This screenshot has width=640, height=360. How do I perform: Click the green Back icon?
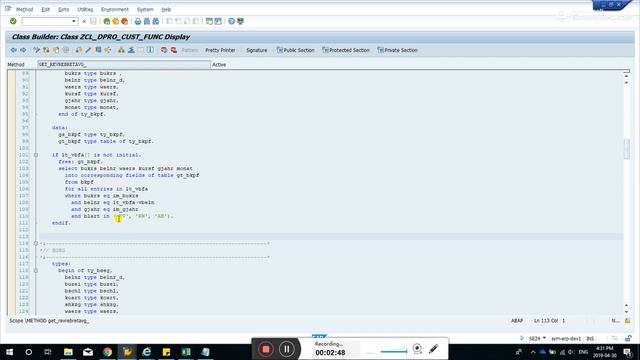[x=107, y=21]
